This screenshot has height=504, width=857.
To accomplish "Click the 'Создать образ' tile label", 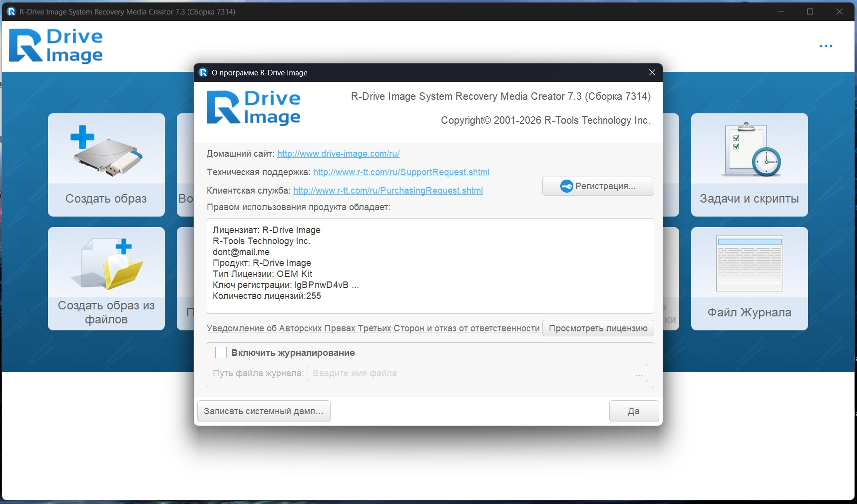I will 106,199.
